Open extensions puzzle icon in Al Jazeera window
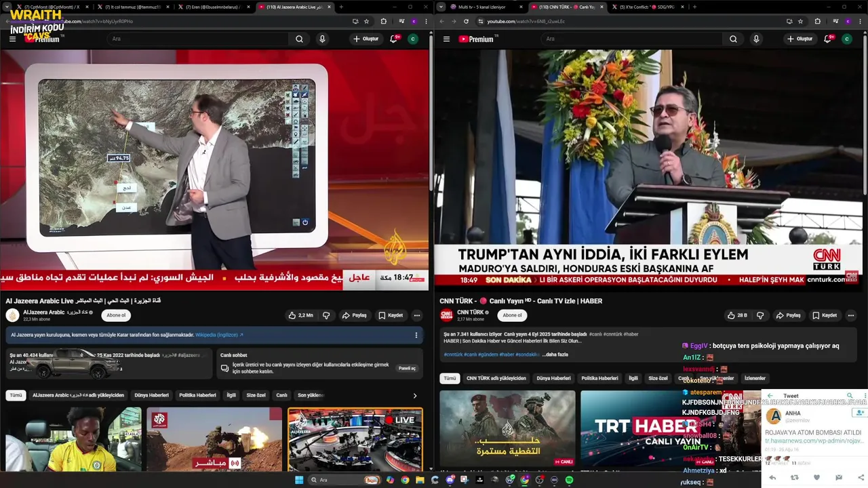868x488 pixels. pos(383,21)
